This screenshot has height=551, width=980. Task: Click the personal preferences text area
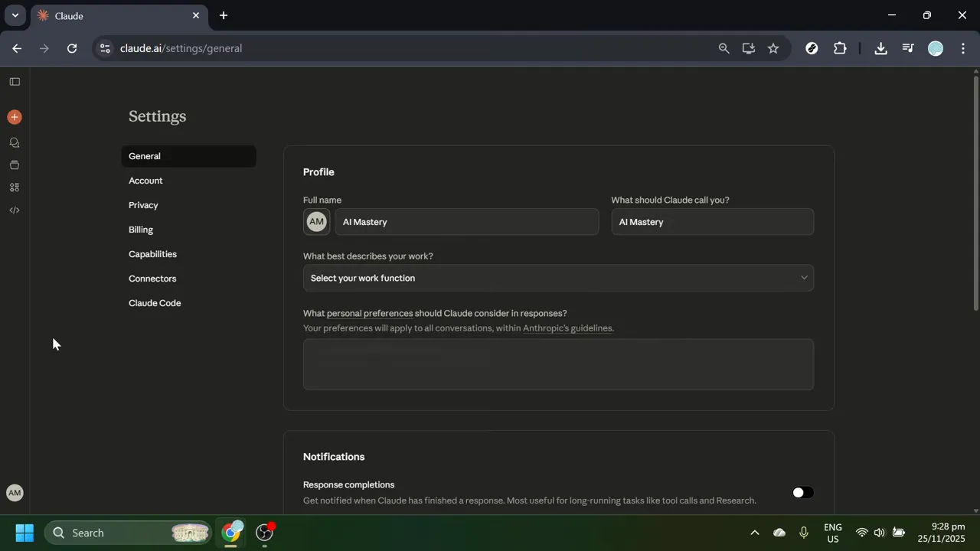pos(558,364)
